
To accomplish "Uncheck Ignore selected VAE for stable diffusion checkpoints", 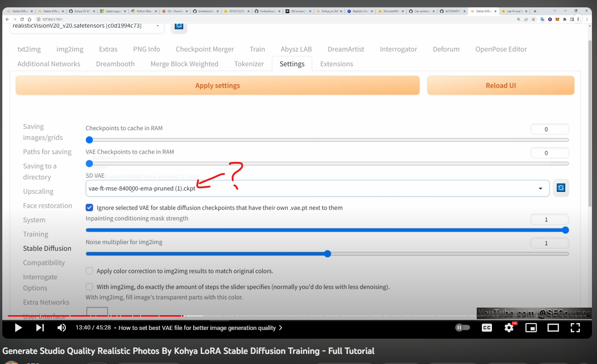I will tap(89, 208).
